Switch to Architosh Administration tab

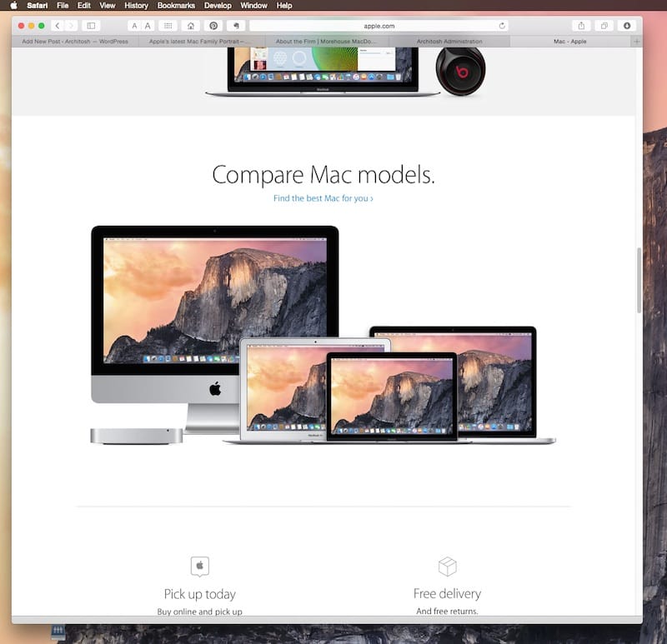pyautogui.click(x=449, y=41)
